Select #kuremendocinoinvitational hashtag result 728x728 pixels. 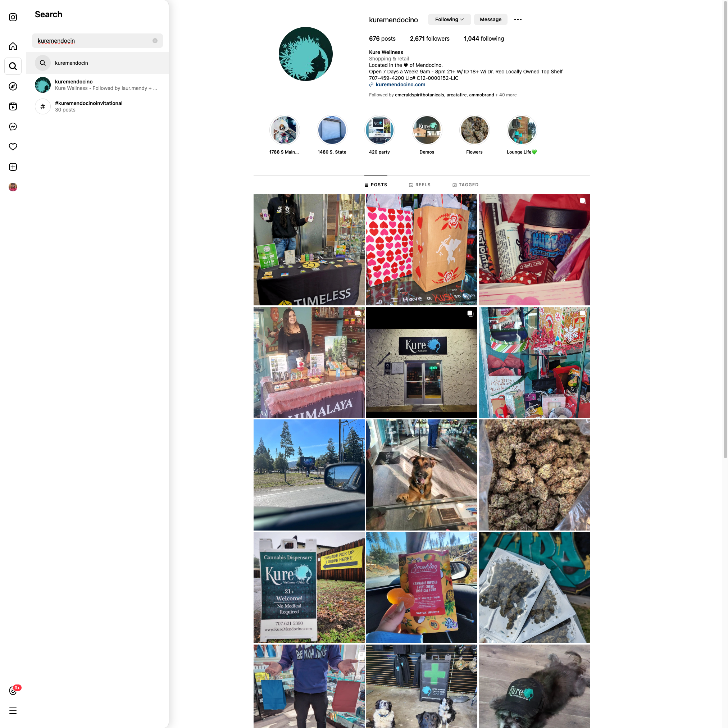[88, 106]
